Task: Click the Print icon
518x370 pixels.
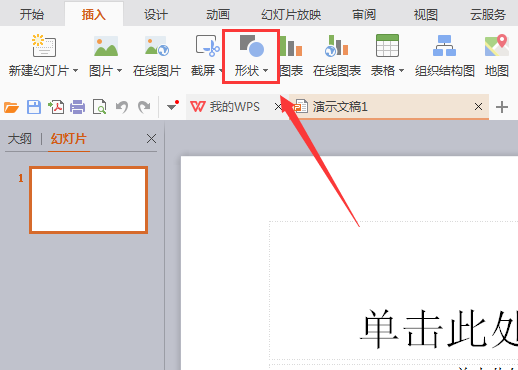Action: (78, 107)
